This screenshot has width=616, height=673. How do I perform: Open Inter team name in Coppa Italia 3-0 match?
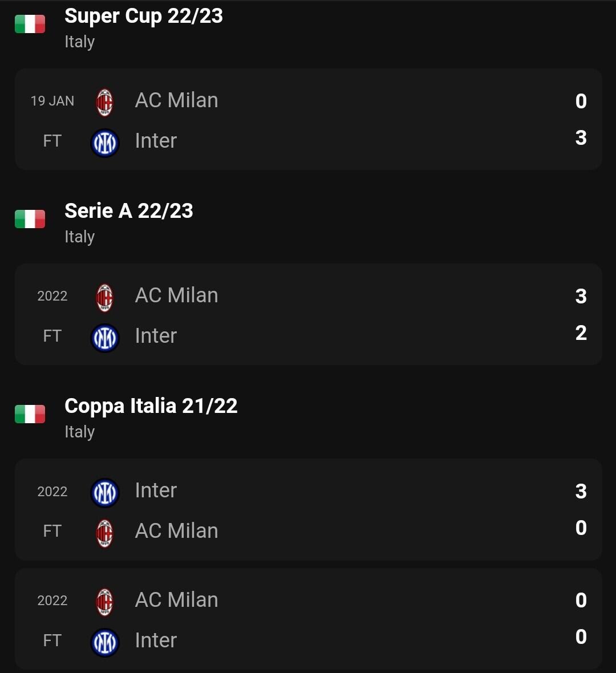[156, 490]
